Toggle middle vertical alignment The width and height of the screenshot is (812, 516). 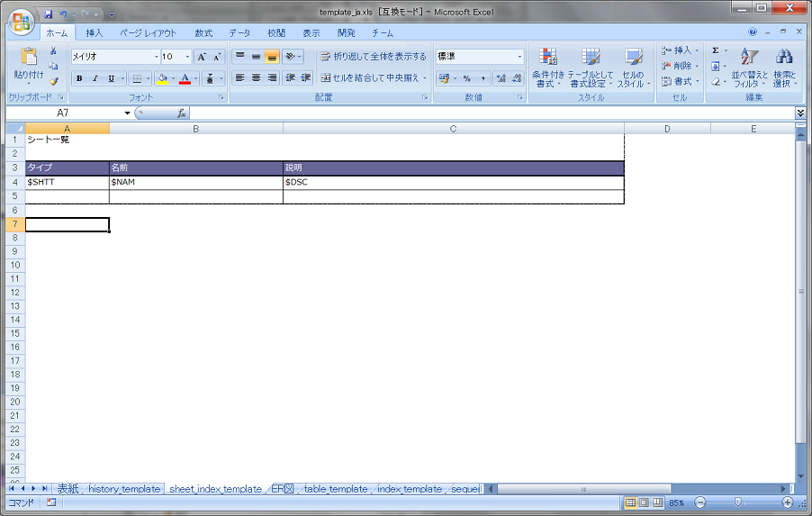click(256, 56)
